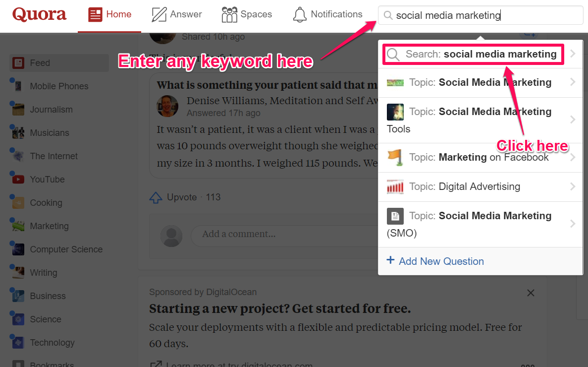
Task: Upvote the answer with 113 upvotes
Action: click(x=184, y=197)
